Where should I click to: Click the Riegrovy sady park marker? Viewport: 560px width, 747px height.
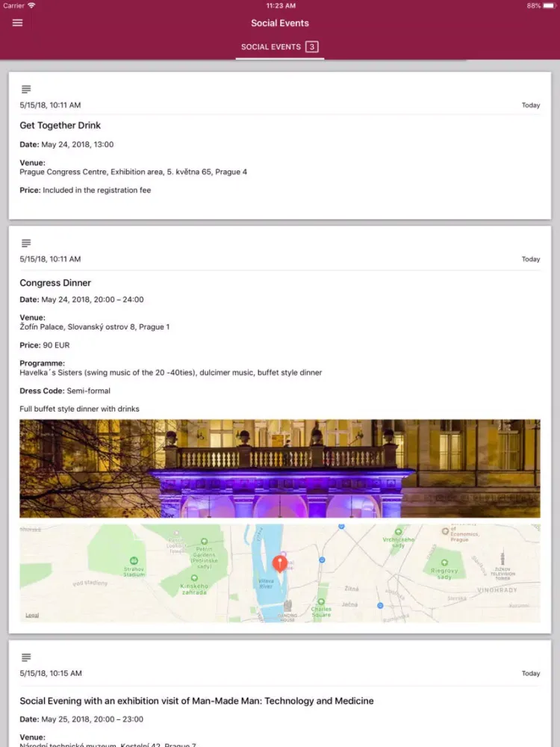coord(444,562)
